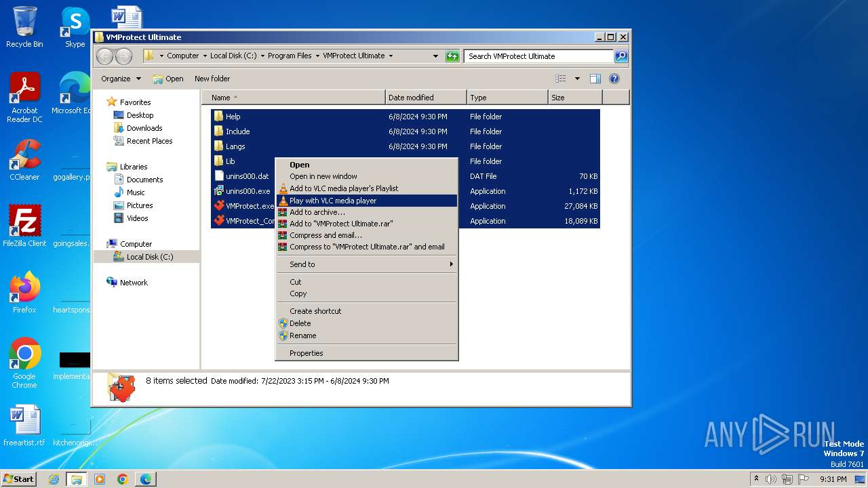Select Add to archive... entry
868x488 pixels.
coord(366,212)
